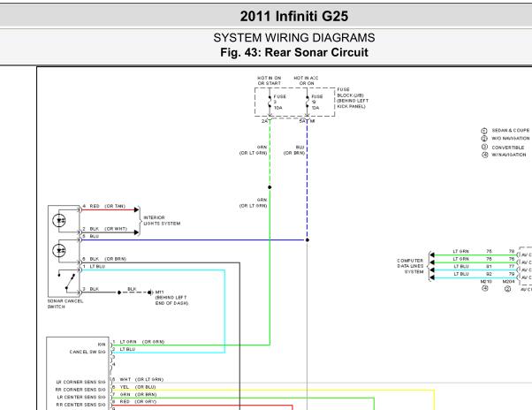This screenshot has width=532, height=410.
Task: Click the blue wire junction dot on the BLU line
Action: [307, 240]
